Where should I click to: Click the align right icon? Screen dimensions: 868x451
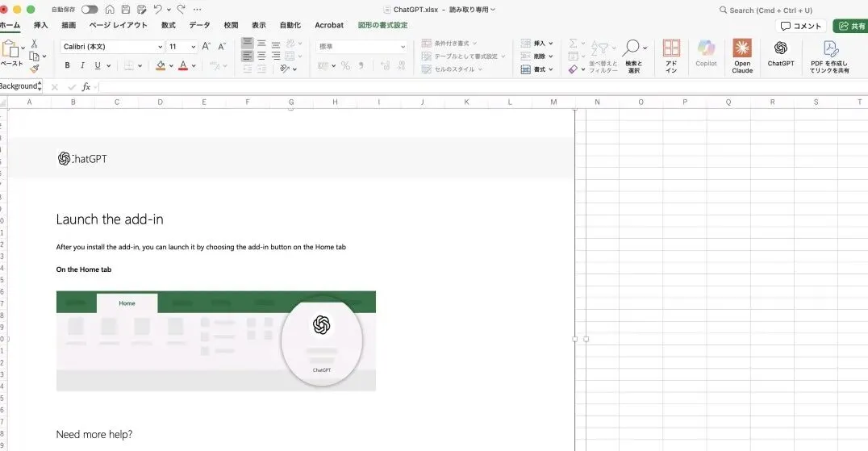[276, 56]
